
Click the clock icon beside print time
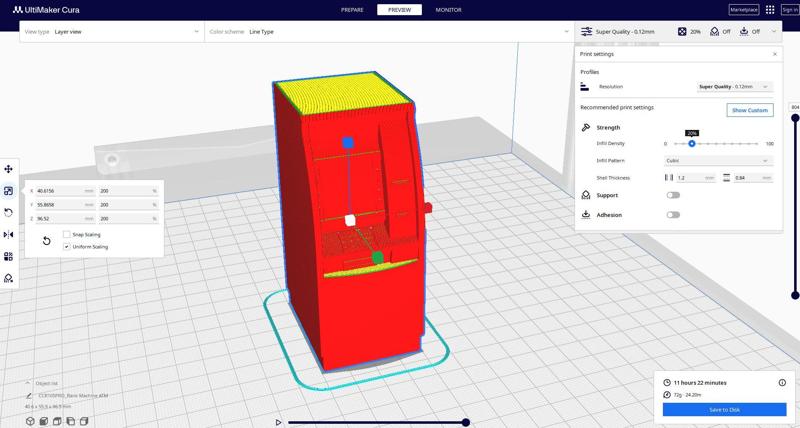[x=667, y=383]
